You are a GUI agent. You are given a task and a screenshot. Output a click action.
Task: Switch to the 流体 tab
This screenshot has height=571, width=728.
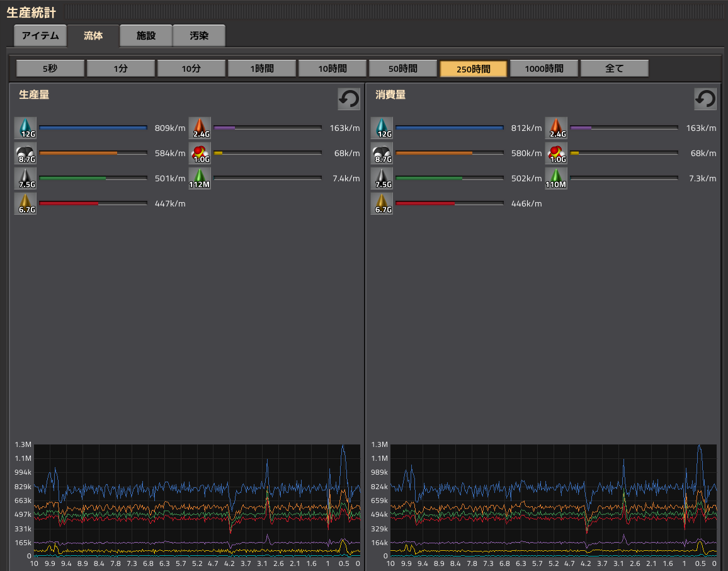pos(93,36)
